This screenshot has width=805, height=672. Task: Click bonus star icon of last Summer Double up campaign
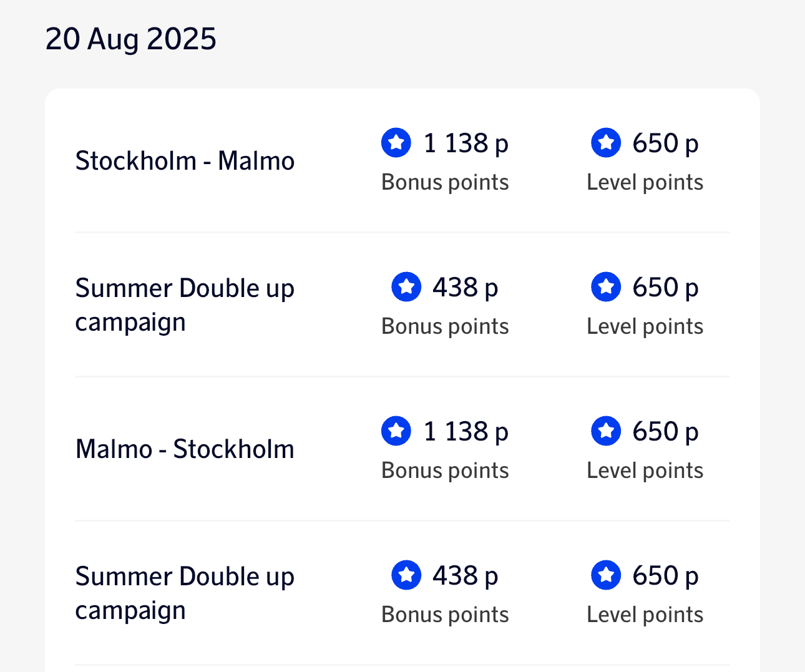[406, 575]
